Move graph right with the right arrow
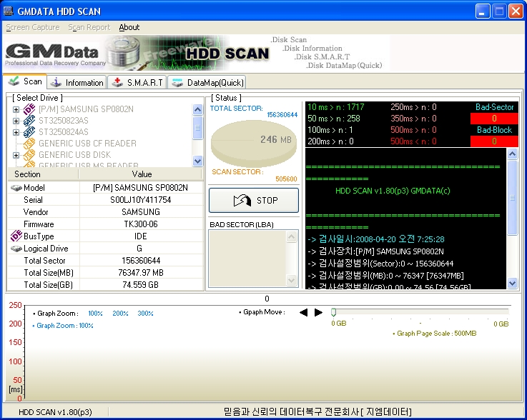Viewport: 527px width, 420px height. click(x=318, y=313)
